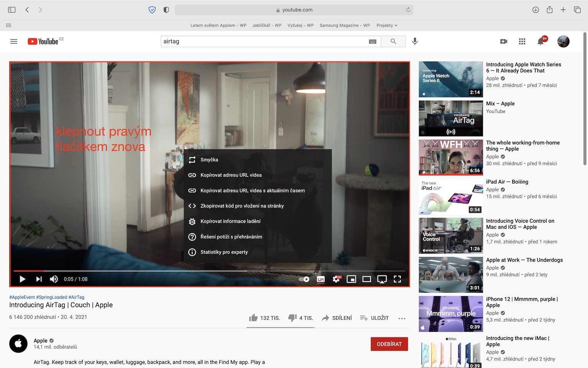Skip to the next video

tap(39, 279)
